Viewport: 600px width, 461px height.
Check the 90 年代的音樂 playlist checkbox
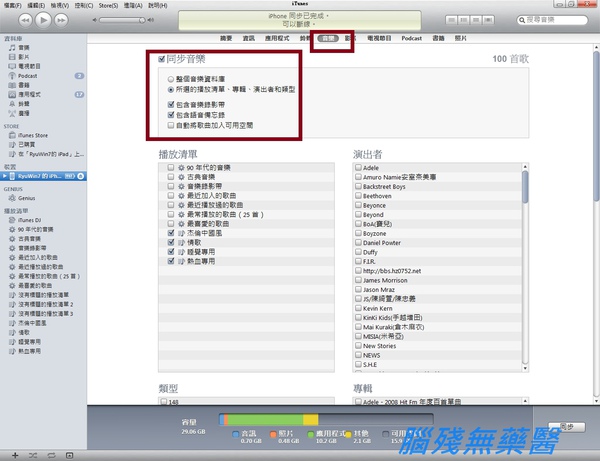tap(171, 168)
